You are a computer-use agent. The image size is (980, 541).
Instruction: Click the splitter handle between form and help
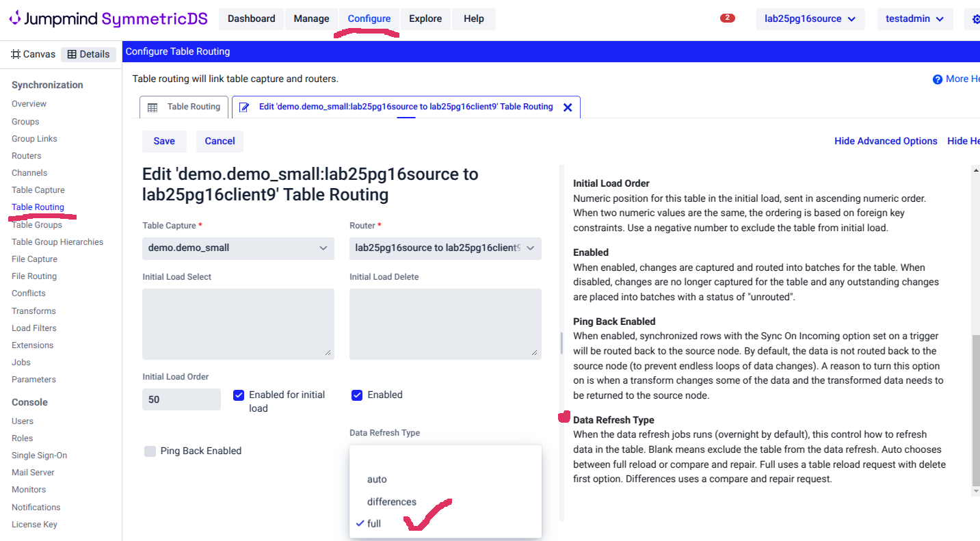pos(561,343)
